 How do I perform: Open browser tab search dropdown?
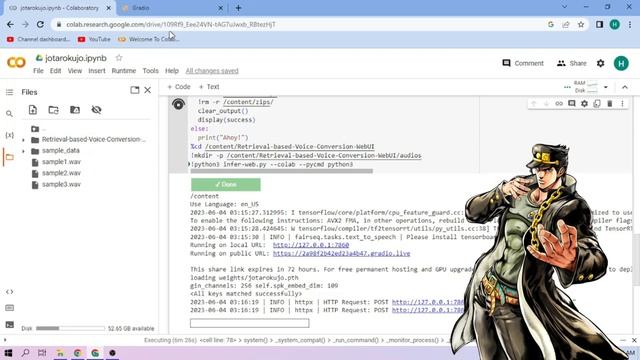click(x=564, y=7)
